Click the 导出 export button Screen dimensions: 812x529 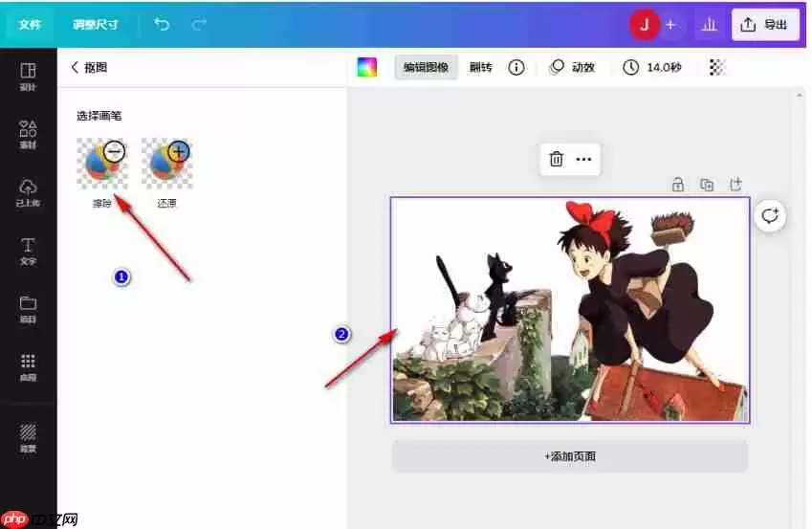click(x=764, y=24)
